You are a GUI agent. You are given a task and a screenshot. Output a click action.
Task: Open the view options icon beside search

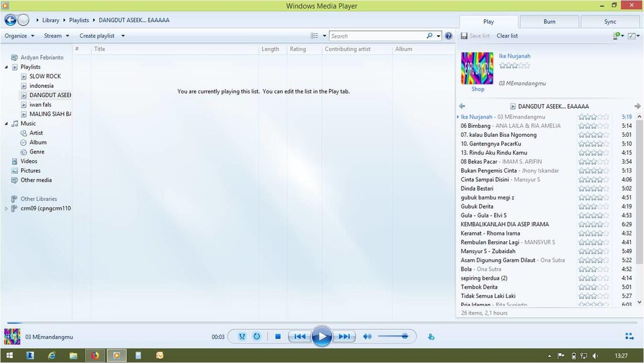click(314, 36)
